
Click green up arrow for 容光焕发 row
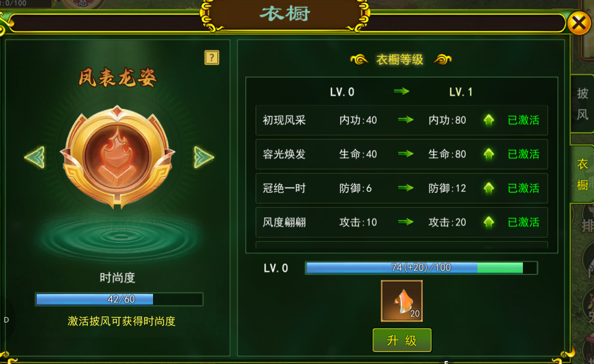pyautogui.click(x=489, y=154)
